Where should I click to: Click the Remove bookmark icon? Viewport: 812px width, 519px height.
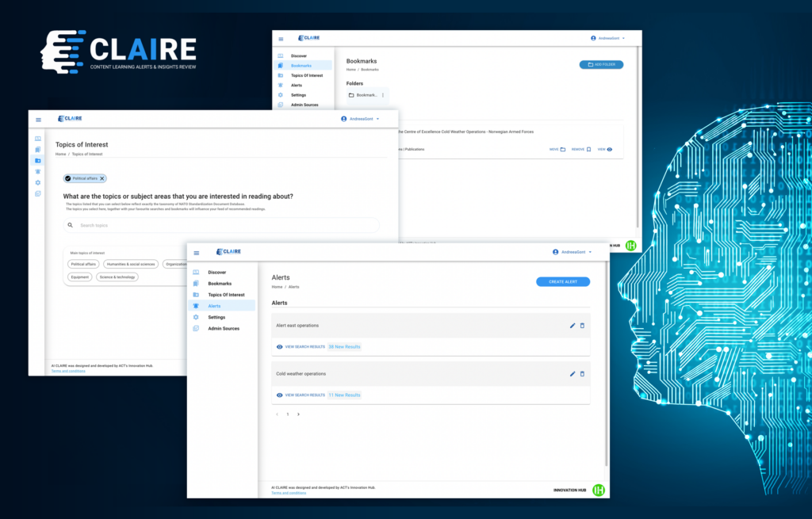tap(588, 149)
